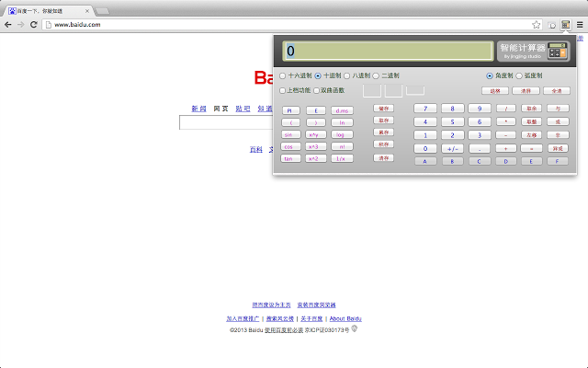Close the Baidu browser tab
The height and width of the screenshot is (368, 588).
pos(87,11)
